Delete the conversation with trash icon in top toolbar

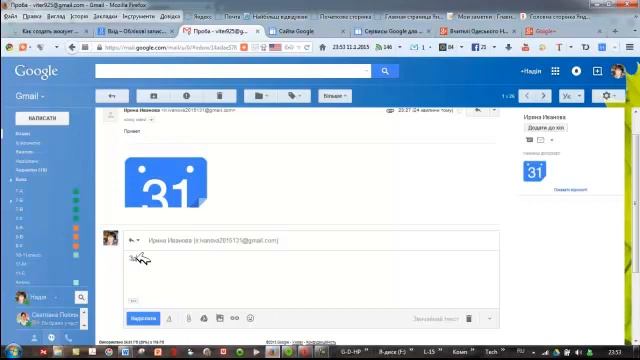220,96
